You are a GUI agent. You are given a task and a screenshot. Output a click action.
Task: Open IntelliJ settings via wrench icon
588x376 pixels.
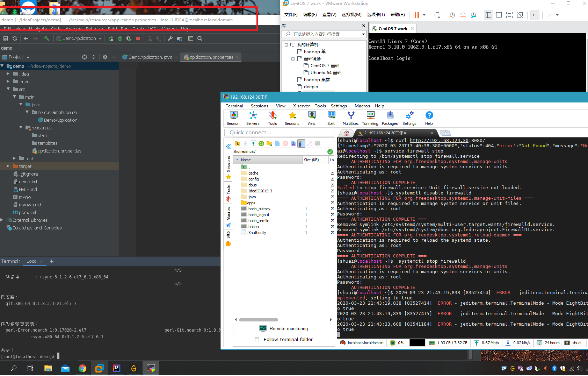tap(170, 39)
